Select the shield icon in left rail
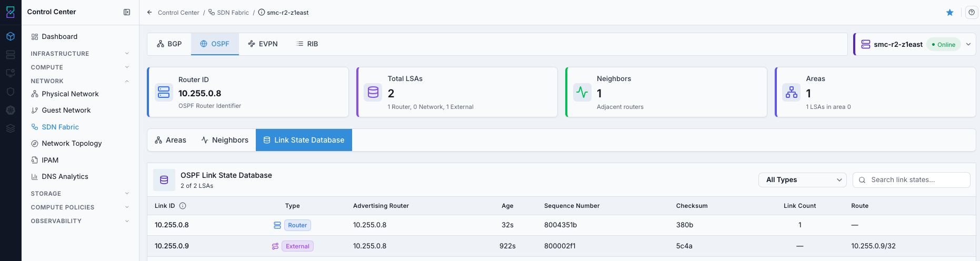Viewport: 980px width, 261px height. click(x=11, y=92)
